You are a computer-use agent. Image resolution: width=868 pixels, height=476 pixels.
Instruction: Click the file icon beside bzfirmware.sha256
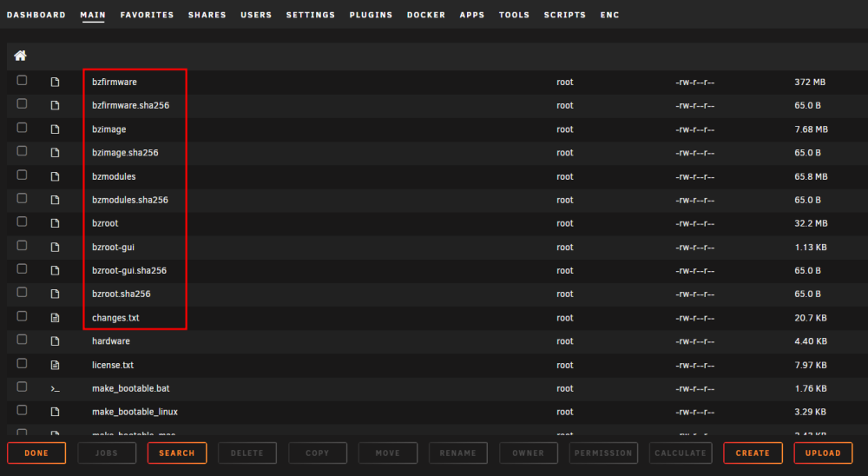55,105
